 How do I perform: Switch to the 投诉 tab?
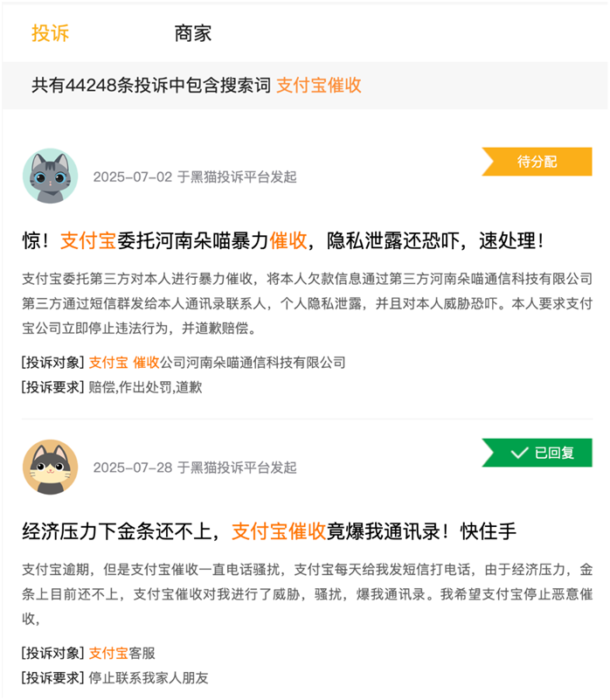click(50, 33)
